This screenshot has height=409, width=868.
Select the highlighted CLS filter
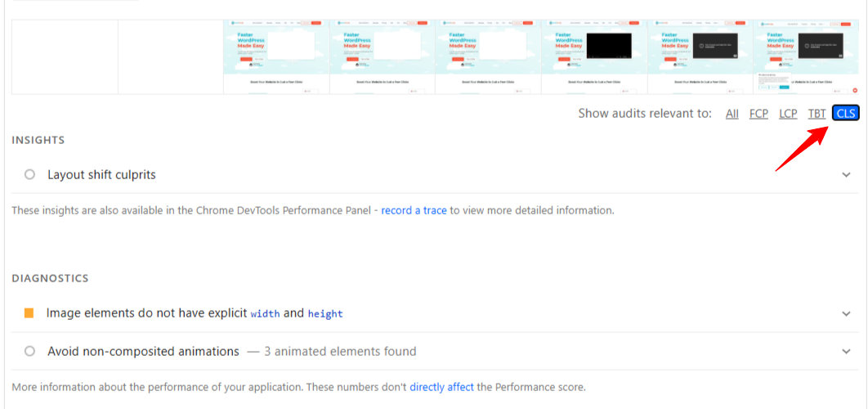pos(846,114)
